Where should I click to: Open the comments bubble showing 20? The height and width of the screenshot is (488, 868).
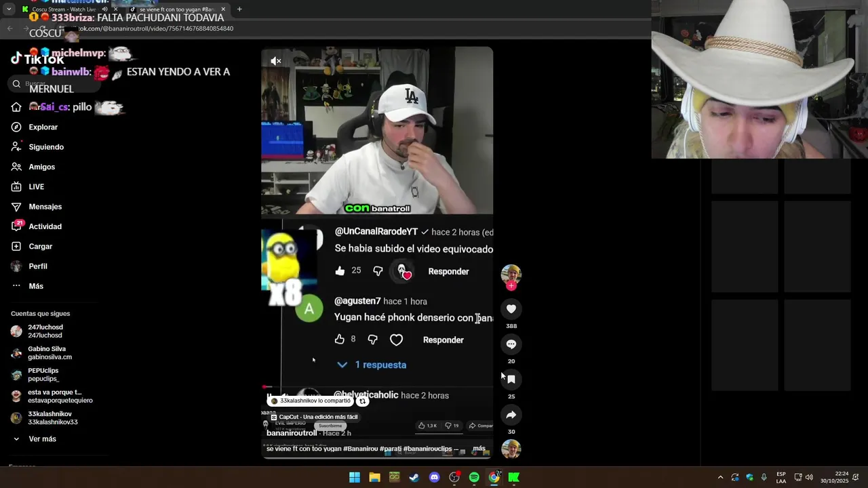click(x=511, y=344)
